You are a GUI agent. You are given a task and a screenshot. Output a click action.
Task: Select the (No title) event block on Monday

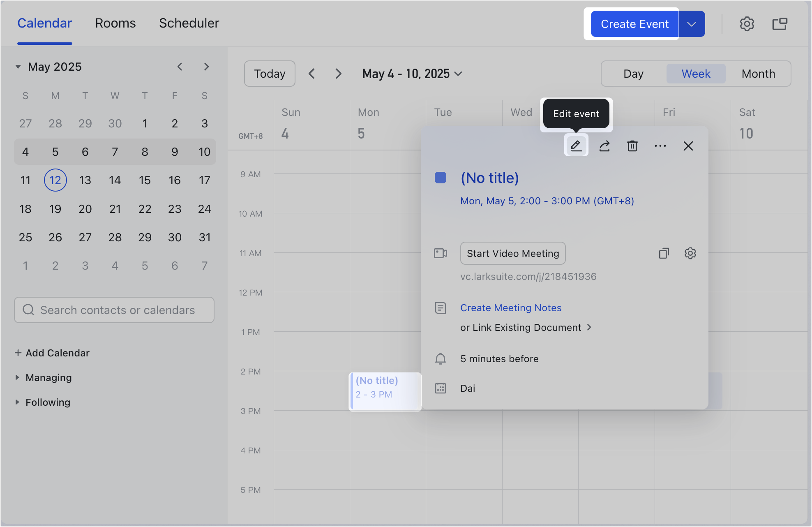(385, 391)
